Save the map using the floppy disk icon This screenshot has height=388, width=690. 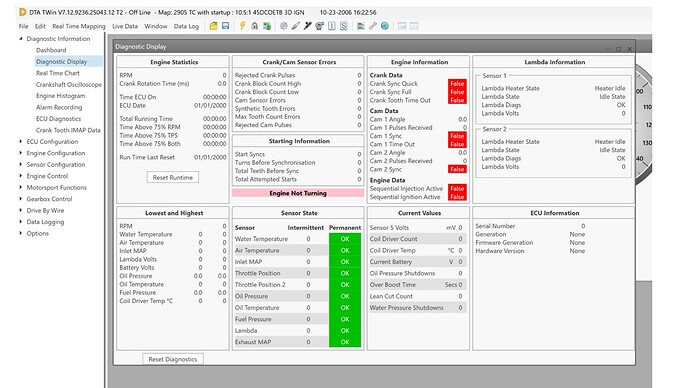coord(225,26)
